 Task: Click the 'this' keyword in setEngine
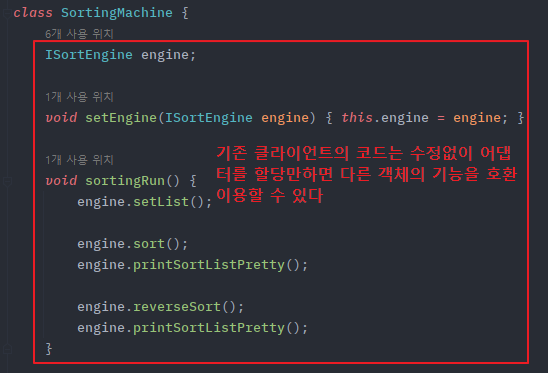pos(357,118)
